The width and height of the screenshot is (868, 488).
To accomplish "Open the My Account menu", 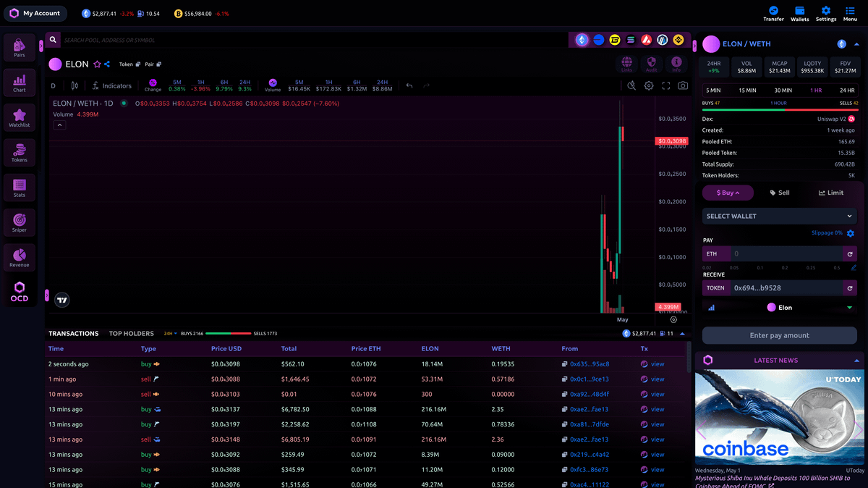I will click(x=35, y=13).
